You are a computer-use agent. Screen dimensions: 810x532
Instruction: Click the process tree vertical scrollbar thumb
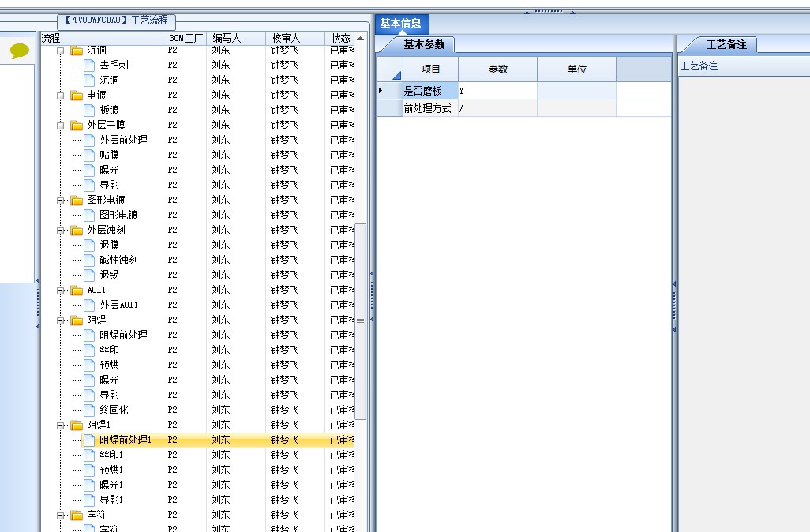click(361, 321)
